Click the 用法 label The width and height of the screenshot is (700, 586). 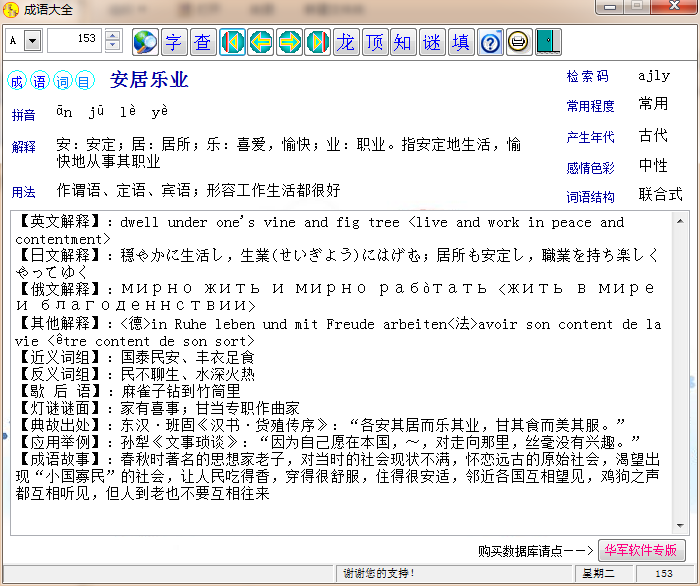[x=23, y=192]
